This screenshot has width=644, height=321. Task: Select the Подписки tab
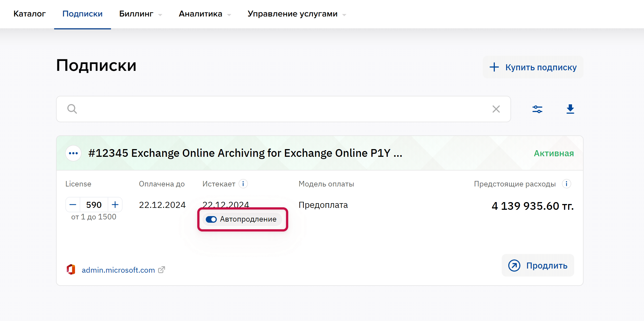click(82, 14)
